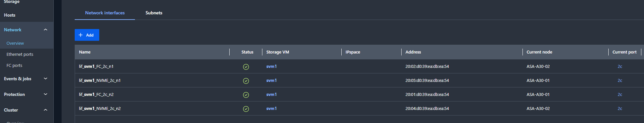
Task: Select interface name lif_svm1_NVME_2c_n1
Action: [100, 80]
